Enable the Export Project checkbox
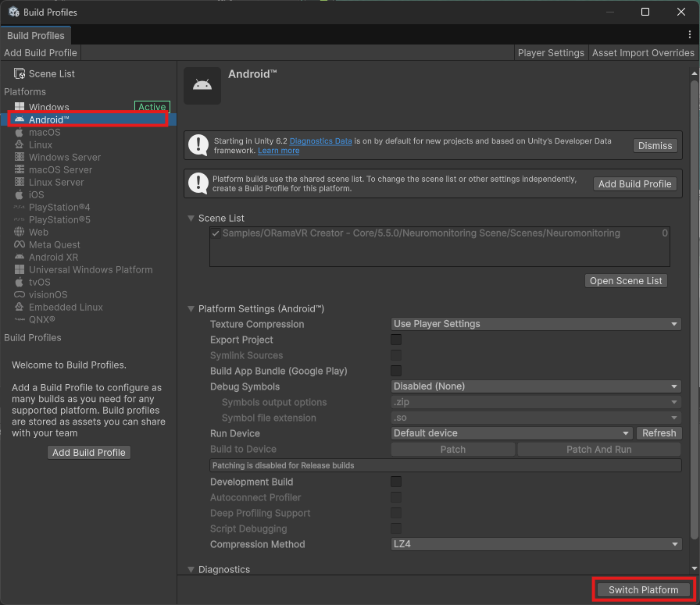The height and width of the screenshot is (605, 700). pyautogui.click(x=396, y=340)
